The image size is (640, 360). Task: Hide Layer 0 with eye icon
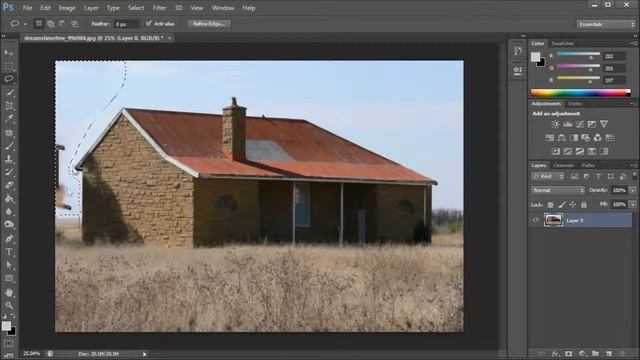[536, 220]
